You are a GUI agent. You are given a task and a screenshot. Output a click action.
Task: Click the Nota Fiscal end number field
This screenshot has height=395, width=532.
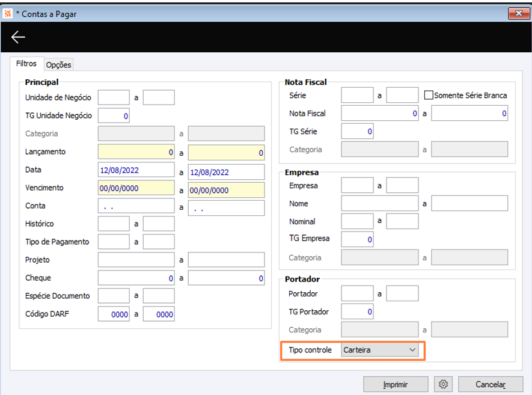tap(469, 113)
